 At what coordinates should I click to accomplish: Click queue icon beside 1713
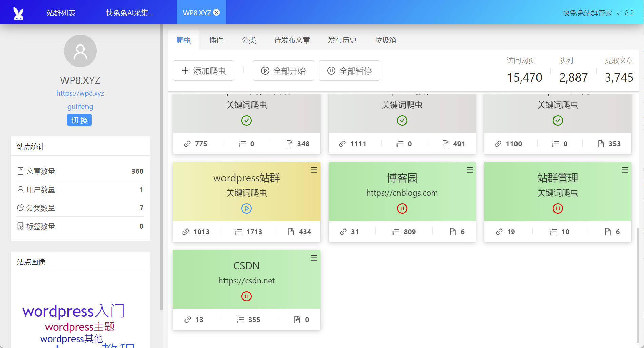[239, 232]
